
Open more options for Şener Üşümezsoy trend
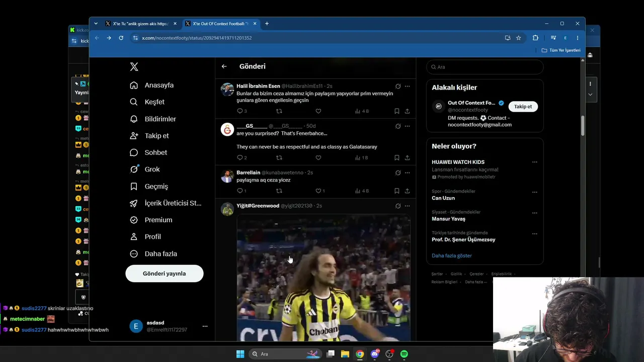pyautogui.click(x=534, y=234)
